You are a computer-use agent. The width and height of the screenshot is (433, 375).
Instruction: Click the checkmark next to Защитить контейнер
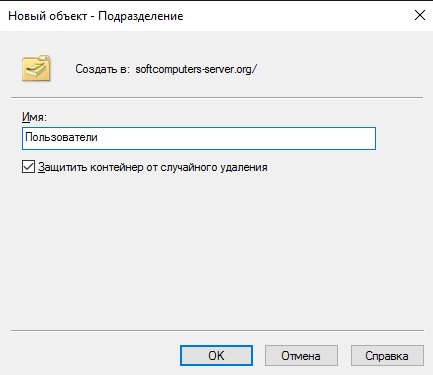(28, 167)
